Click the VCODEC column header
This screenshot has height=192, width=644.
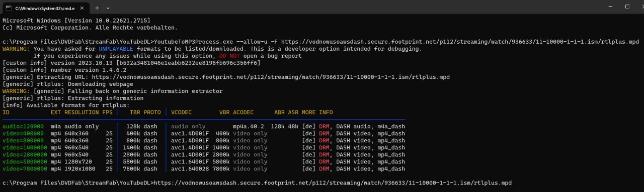tap(181, 112)
